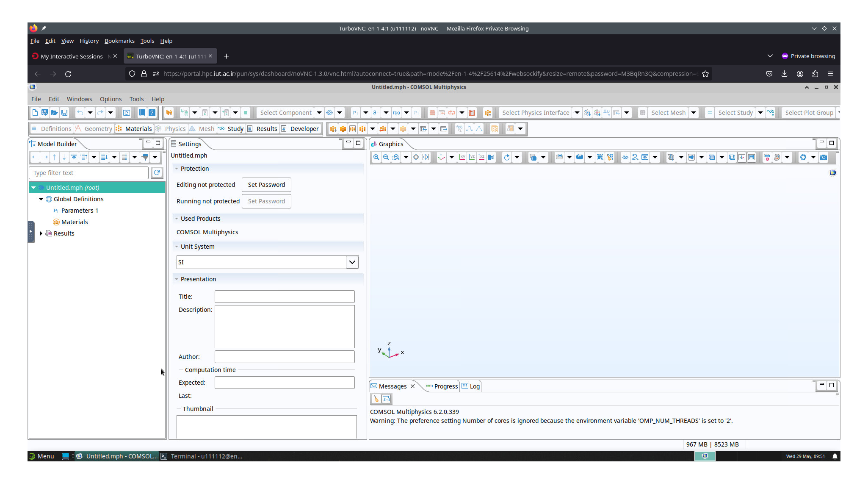Toggle scene light speaker-shaped icon
The width and height of the screenshot is (868, 494).
pyautogui.click(x=691, y=157)
